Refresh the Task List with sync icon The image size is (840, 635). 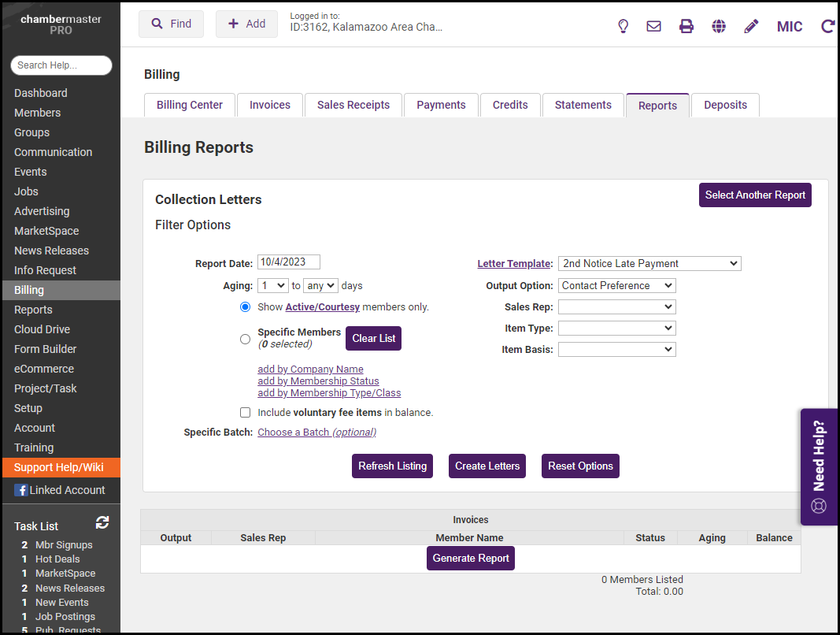[x=102, y=522]
